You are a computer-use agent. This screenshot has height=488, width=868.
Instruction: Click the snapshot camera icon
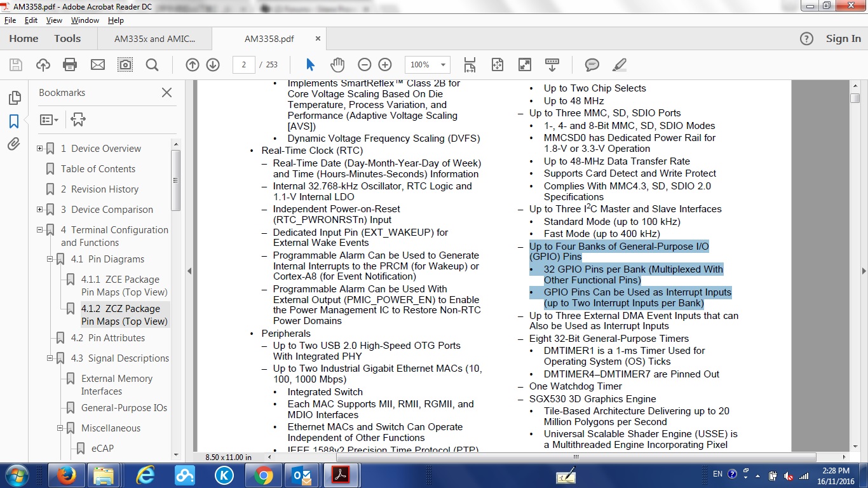(x=125, y=65)
